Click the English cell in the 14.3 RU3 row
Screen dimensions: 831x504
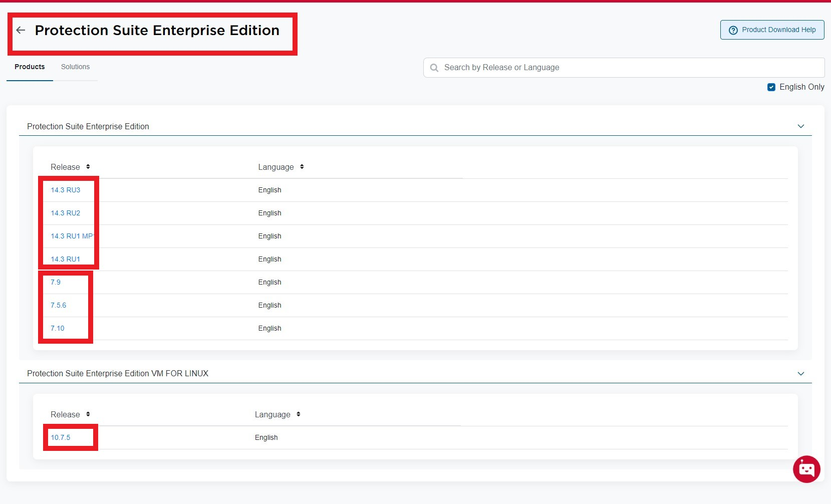269,190
